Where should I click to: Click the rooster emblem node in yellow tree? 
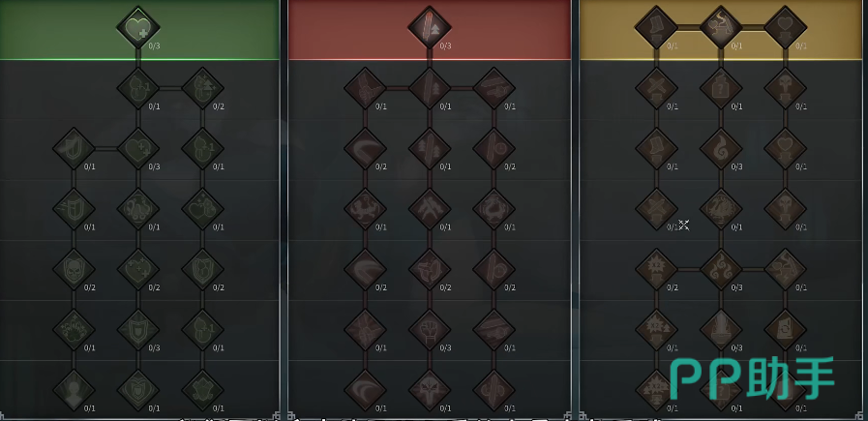coord(721,209)
